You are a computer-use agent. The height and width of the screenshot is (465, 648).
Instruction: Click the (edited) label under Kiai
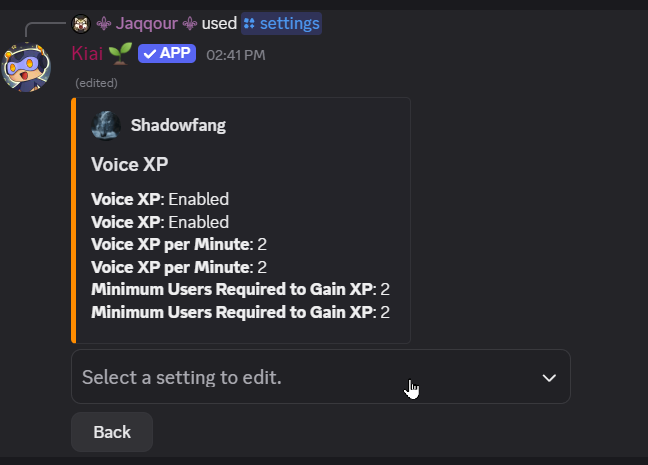pos(96,83)
